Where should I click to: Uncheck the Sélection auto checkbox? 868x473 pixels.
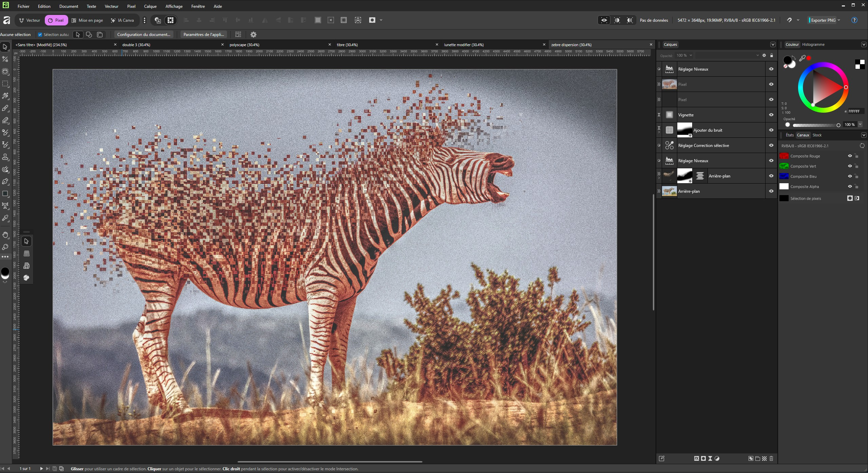click(40, 35)
